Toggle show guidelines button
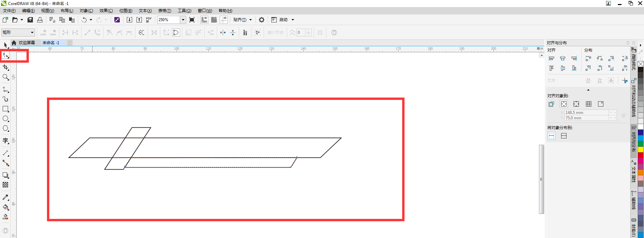This screenshot has height=238, width=644. pyautogui.click(x=224, y=20)
